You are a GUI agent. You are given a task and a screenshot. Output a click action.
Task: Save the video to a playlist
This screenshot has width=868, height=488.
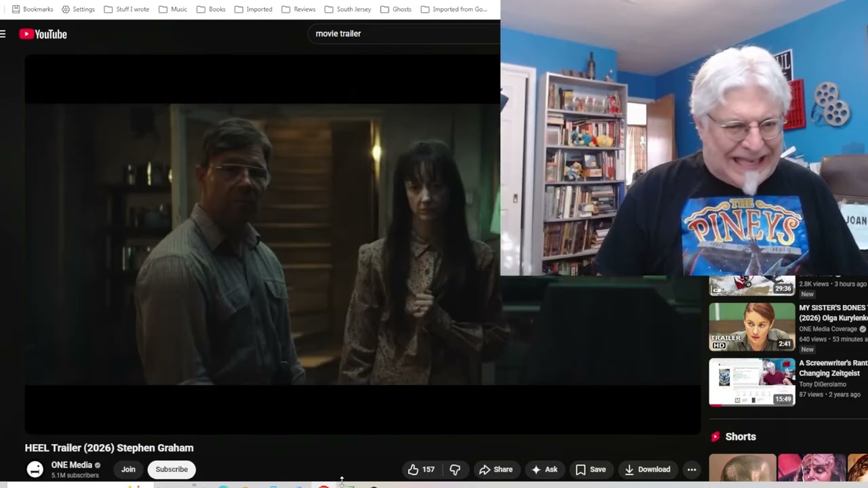(590, 469)
